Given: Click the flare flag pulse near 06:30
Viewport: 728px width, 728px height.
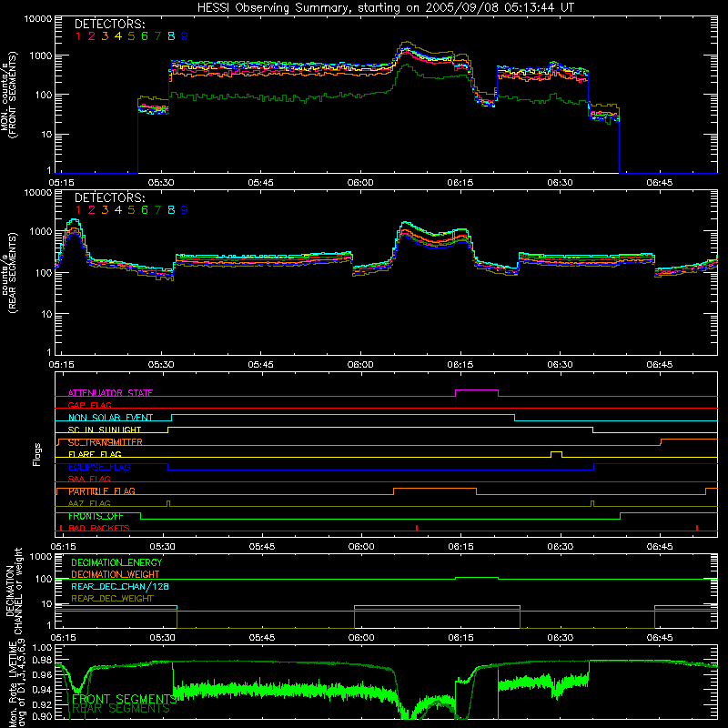Looking at the screenshot, I should point(556,454).
